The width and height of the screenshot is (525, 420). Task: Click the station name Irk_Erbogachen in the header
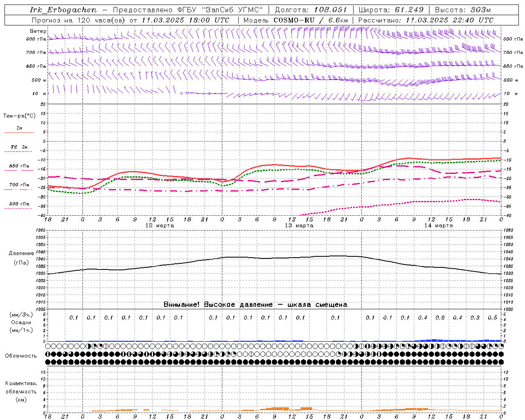click(63, 10)
